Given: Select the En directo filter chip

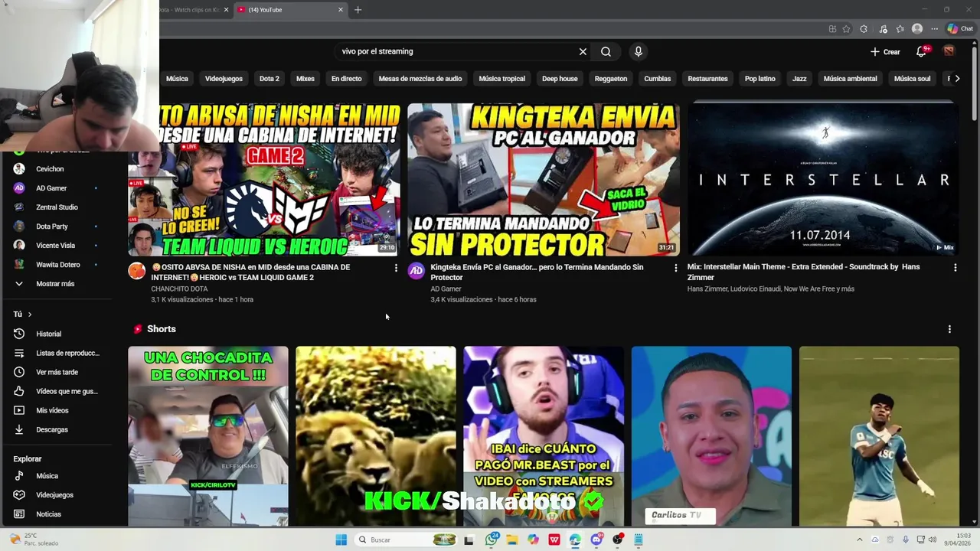Looking at the screenshot, I should pos(346,78).
